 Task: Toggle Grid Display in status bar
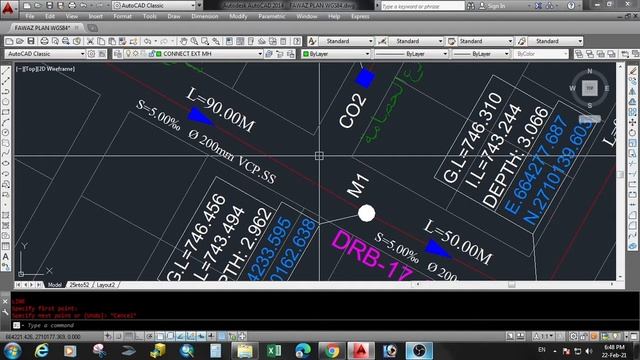point(129,336)
